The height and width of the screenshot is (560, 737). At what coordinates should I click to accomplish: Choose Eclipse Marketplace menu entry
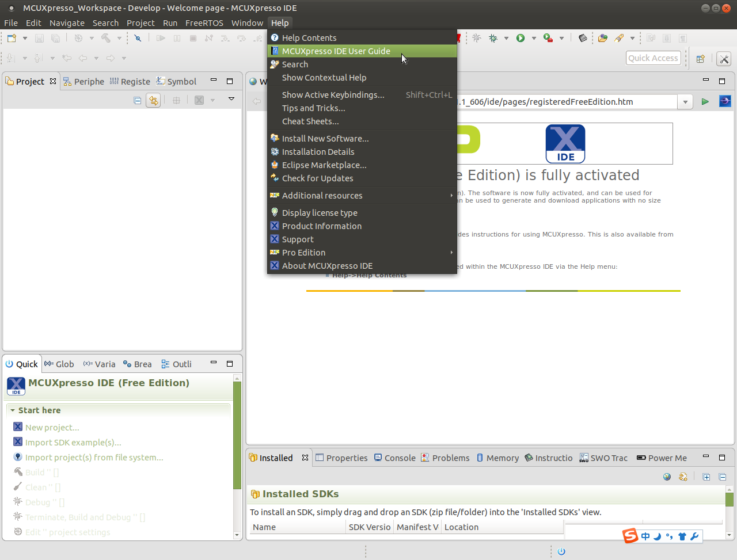point(362,165)
